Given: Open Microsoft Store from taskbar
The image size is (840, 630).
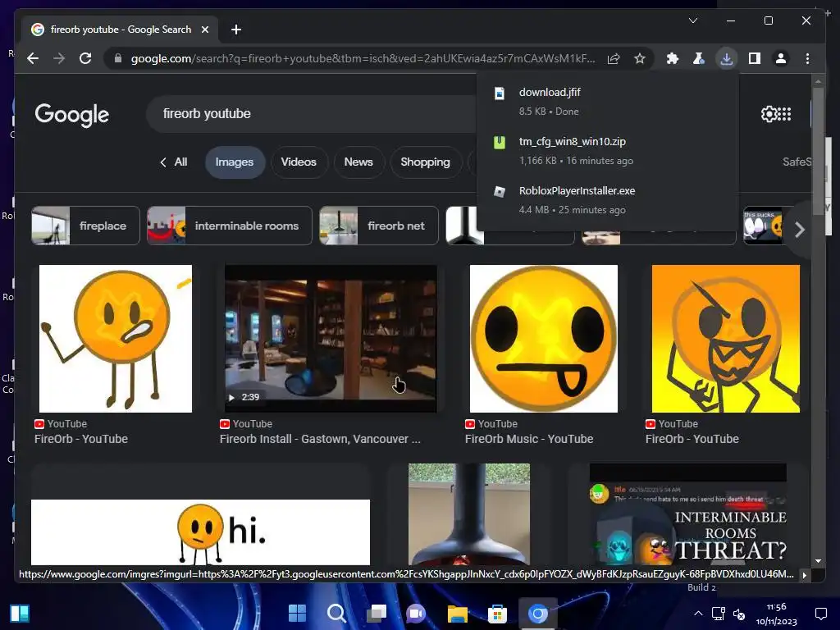Looking at the screenshot, I should 498,613.
